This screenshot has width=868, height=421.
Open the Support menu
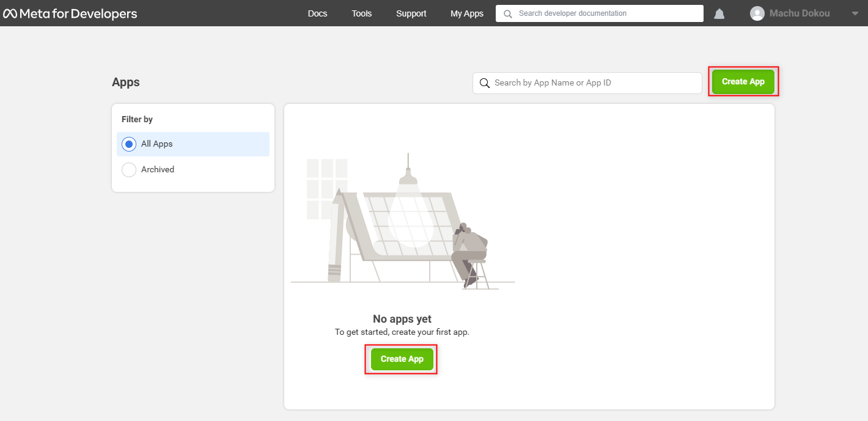point(411,13)
